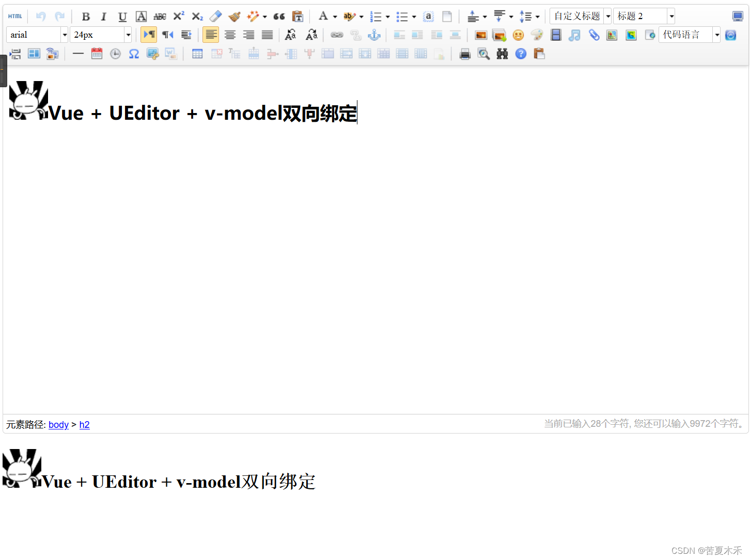Open multi-image insert dialog

499,35
